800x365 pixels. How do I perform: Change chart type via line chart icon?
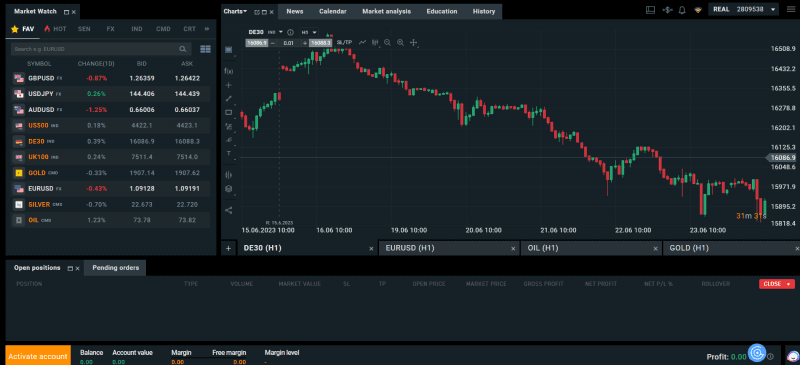[362, 42]
